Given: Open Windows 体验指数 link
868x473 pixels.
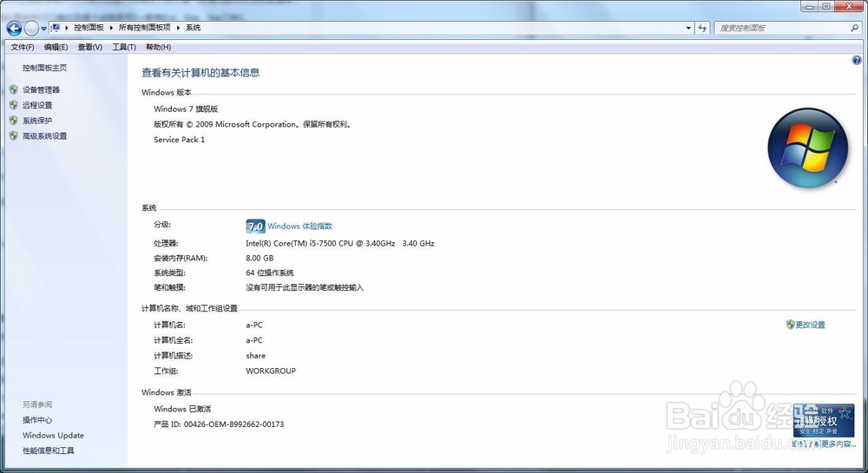Looking at the screenshot, I should pos(299,226).
